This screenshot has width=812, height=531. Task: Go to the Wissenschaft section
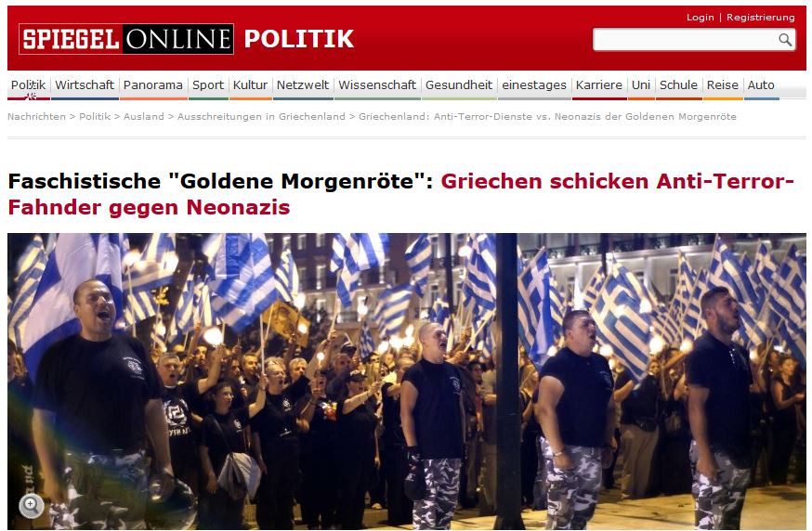pyautogui.click(x=377, y=84)
